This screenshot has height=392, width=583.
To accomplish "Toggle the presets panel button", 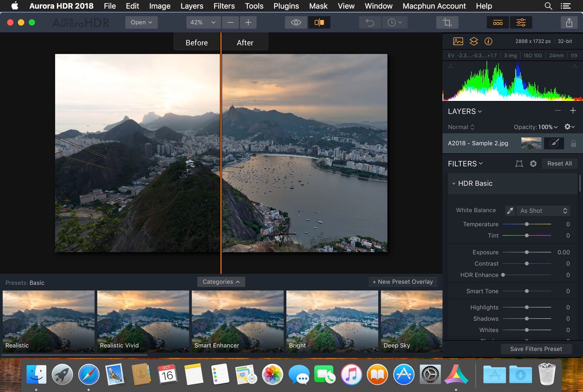I will coord(498,22).
